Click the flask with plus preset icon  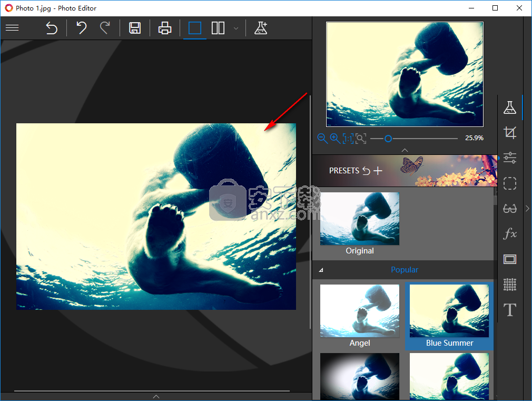pos(261,28)
